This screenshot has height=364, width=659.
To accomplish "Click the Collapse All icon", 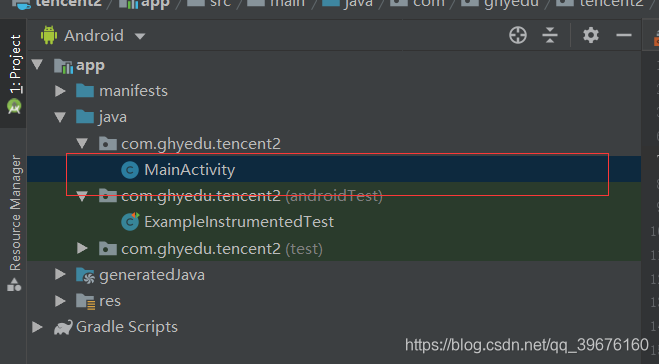I will click(550, 35).
